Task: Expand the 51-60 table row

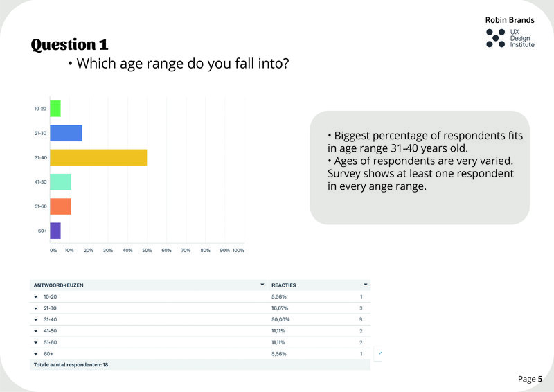Action: [x=35, y=342]
